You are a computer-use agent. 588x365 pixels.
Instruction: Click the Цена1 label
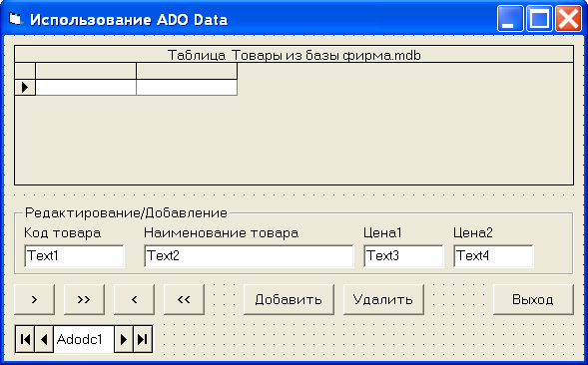click(x=382, y=232)
